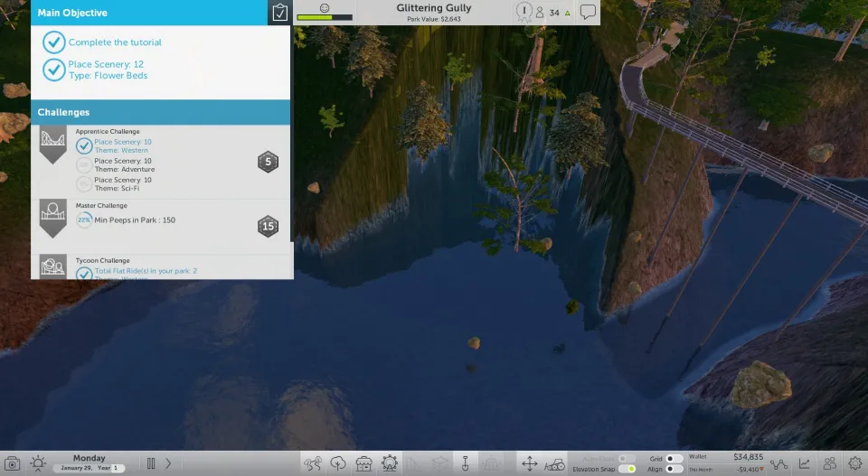Open the shops building menu
868x476 pixels.
[x=363, y=463]
